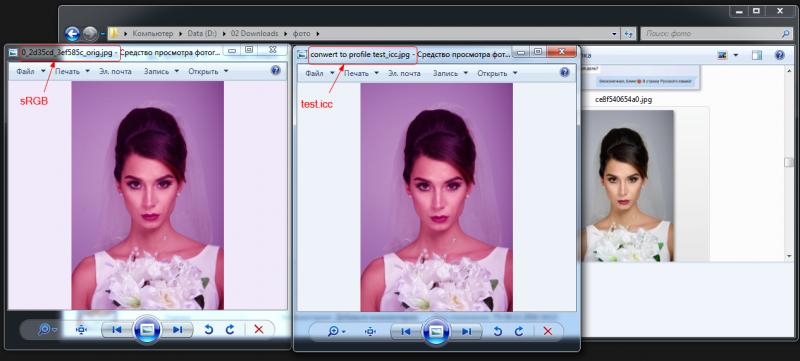
Task: Delete the test_icc.jpg image with red X
Action: (x=548, y=331)
